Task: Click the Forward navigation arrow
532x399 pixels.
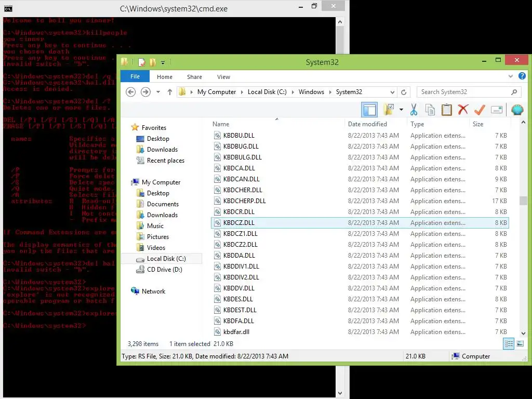Action: [x=145, y=92]
